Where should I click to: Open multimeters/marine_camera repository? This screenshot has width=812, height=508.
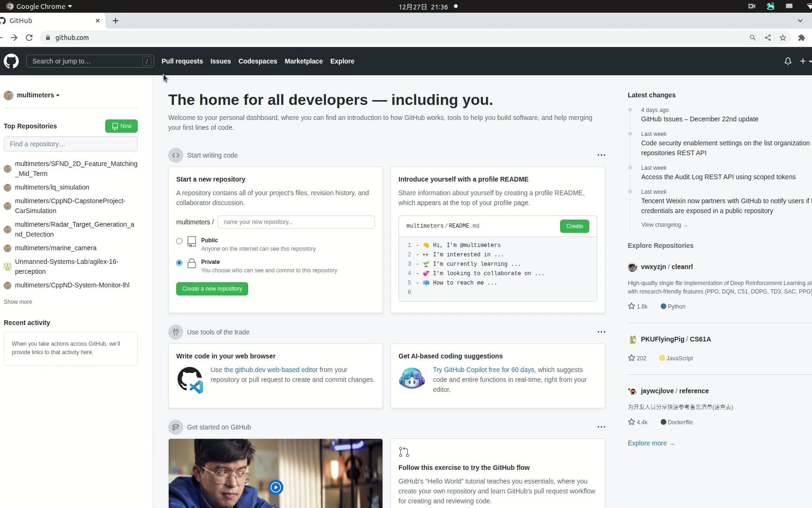56,248
